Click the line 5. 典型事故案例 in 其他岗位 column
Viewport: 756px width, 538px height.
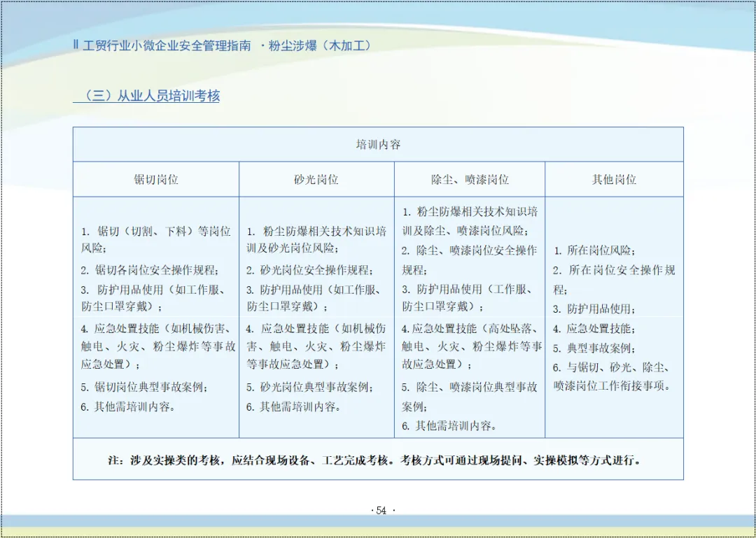point(594,348)
